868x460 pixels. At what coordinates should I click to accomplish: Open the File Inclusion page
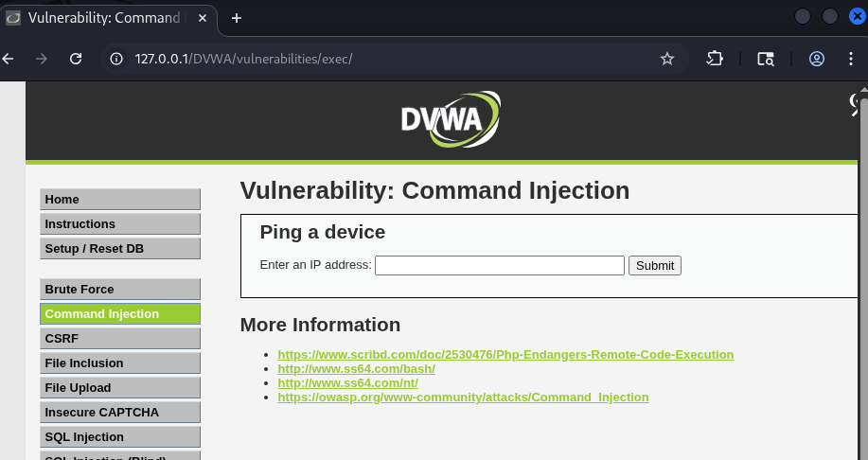[x=120, y=363]
